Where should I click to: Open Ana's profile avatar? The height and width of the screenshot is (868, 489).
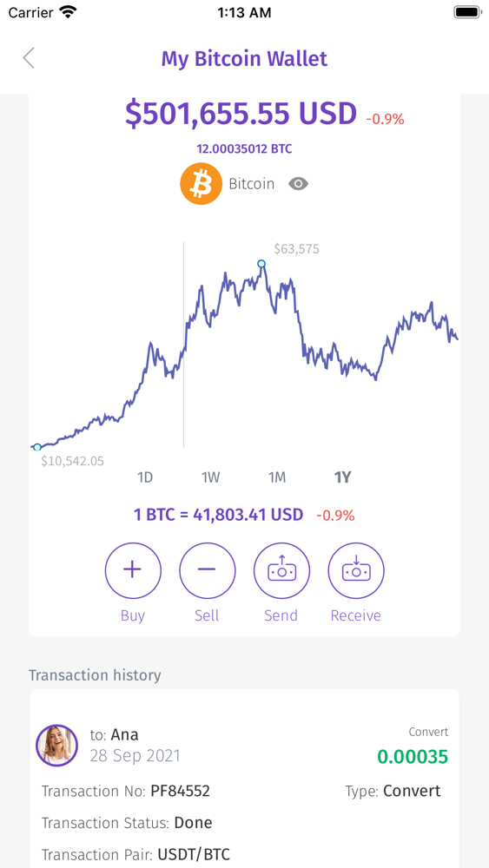point(57,745)
